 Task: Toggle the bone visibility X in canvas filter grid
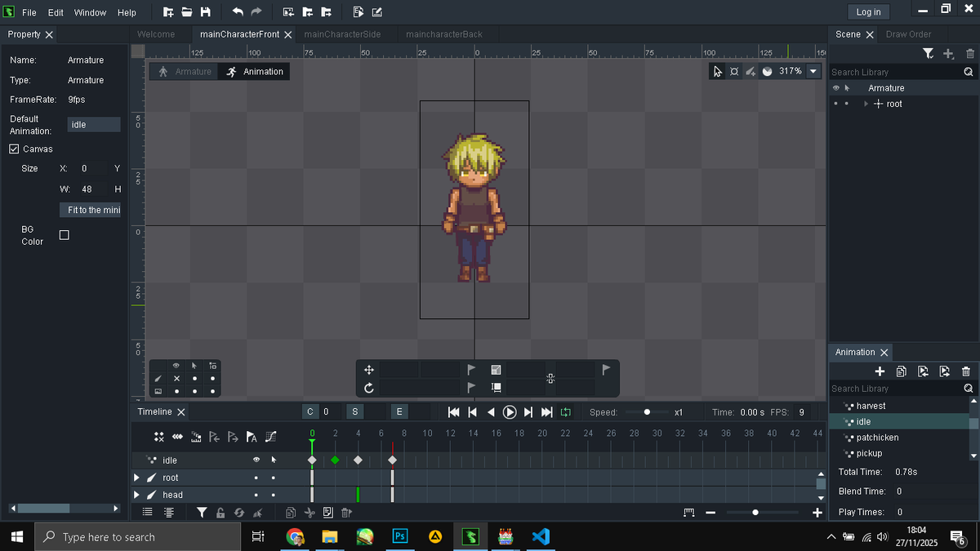coord(176,379)
